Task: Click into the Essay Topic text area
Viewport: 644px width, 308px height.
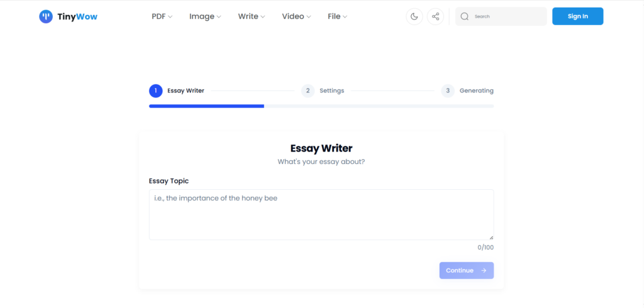Action: click(x=321, y=214)
